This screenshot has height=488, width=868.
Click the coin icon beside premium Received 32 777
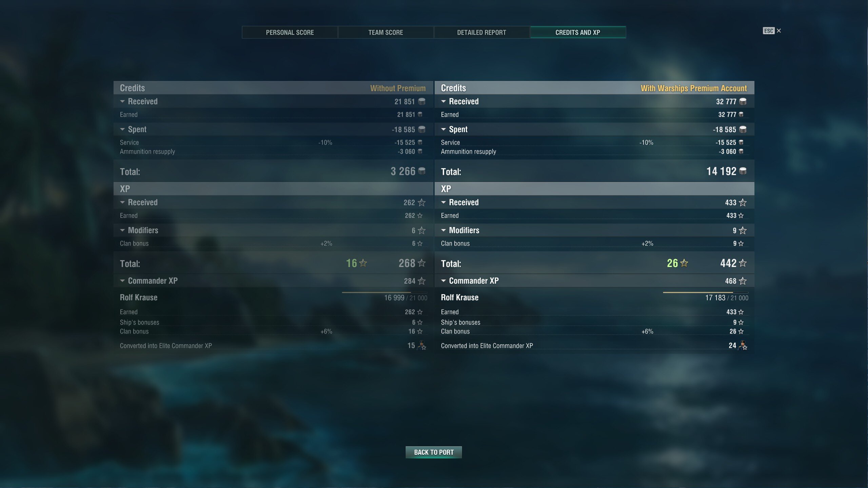(743, 101)
